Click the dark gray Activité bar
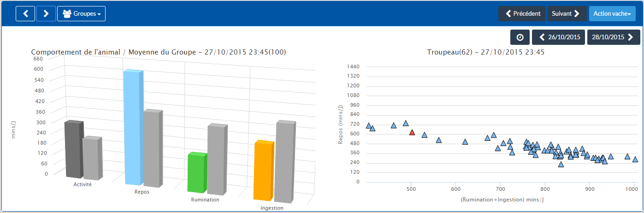 point(73,149)
